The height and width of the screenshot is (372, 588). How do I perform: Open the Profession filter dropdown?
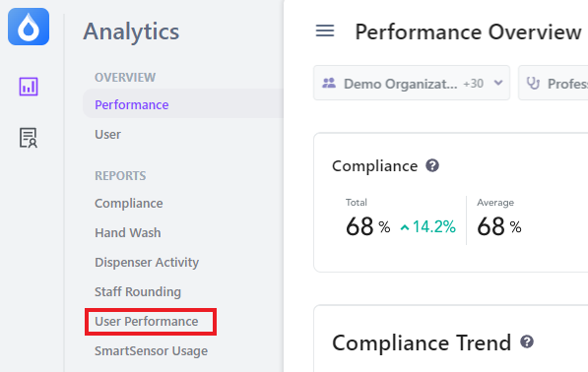pos(554,83)
